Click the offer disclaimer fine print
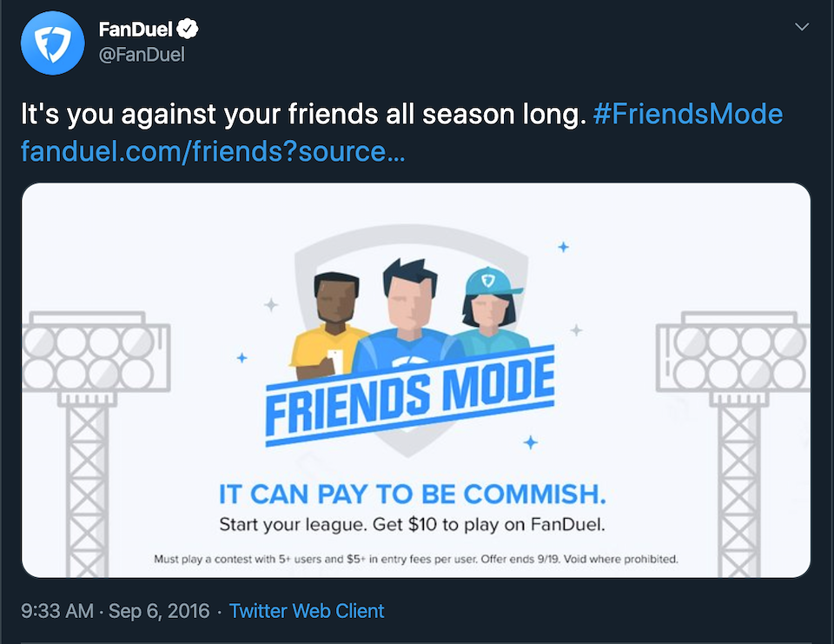The image size is (834, 644). [415, 559]
